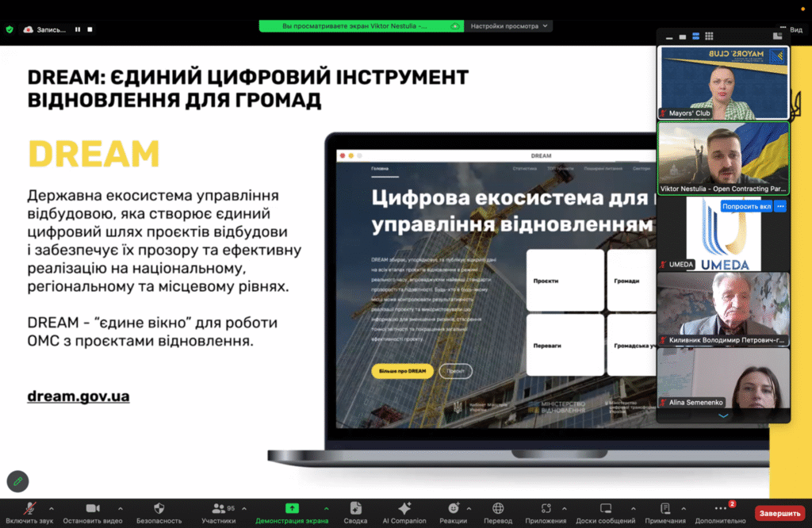Select Alina Semenenko video thumbnail
Viewport: 812px width, 528px height.
(723, 379)
